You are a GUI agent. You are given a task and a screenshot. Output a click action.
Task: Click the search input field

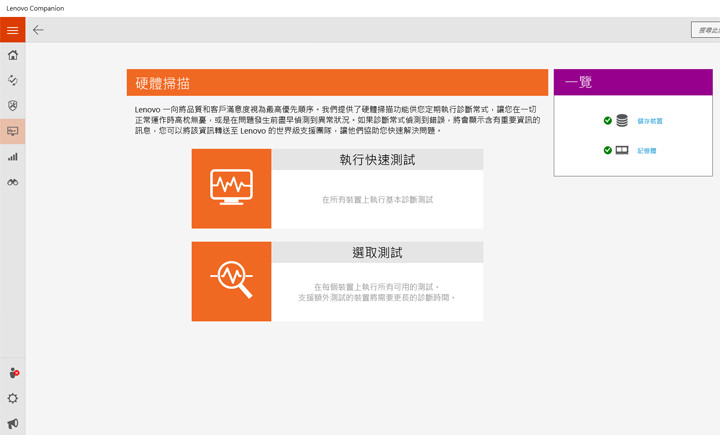click(x=705, y=30)
